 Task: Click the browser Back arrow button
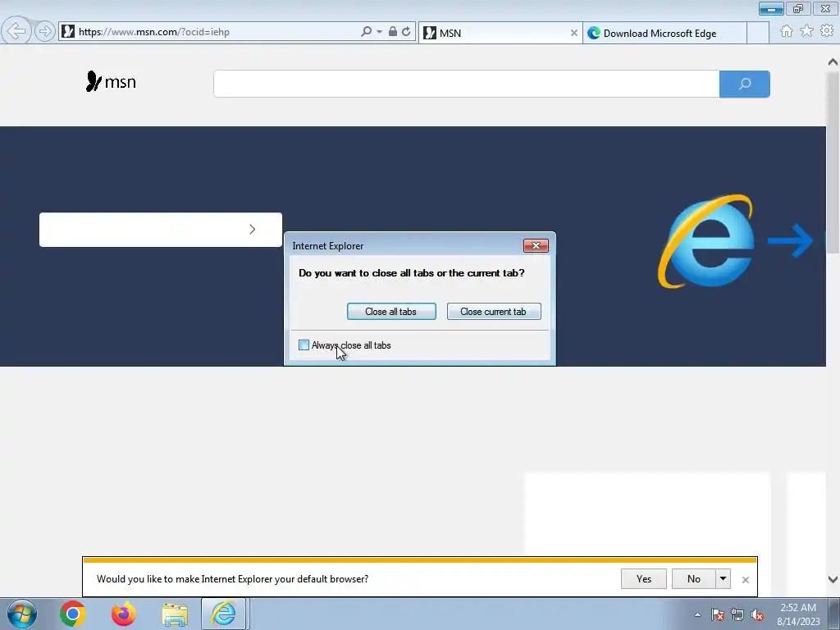[16, 31]
